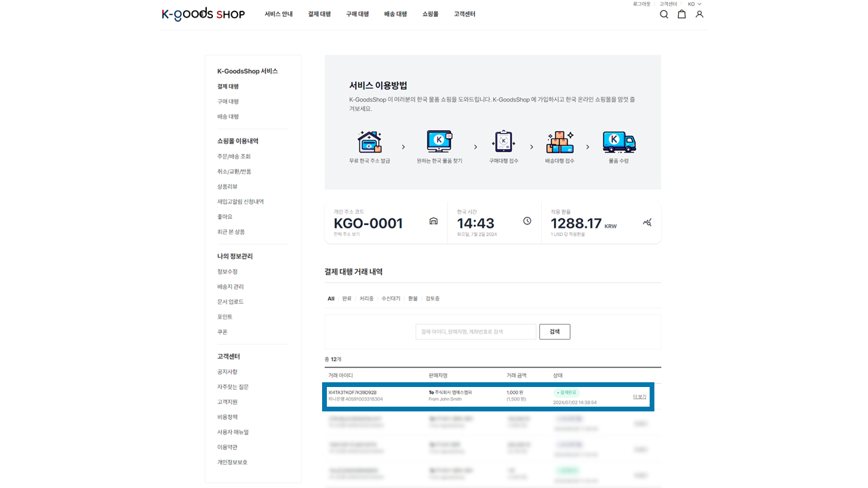
Task: Click the 로그아웃 link in the header
Action: tap(642, 4)
